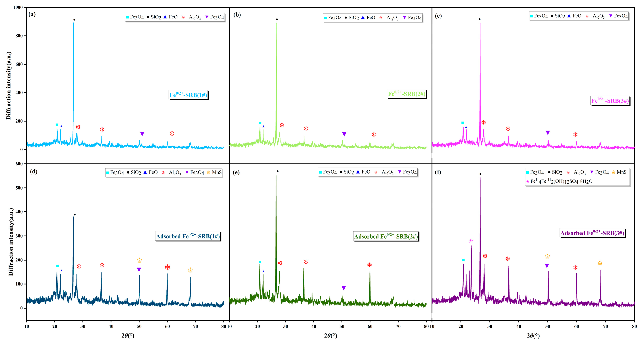Click the large red asterisk near 60° in panel (d)
Image resolution: width=644 pixels, height=346 pixels.
coord(167,267)
